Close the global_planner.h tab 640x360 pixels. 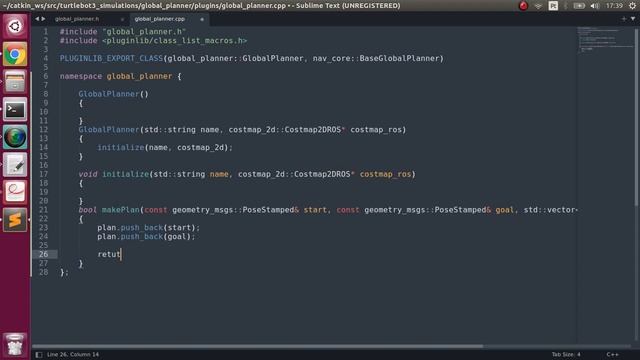tap(122, 19)
